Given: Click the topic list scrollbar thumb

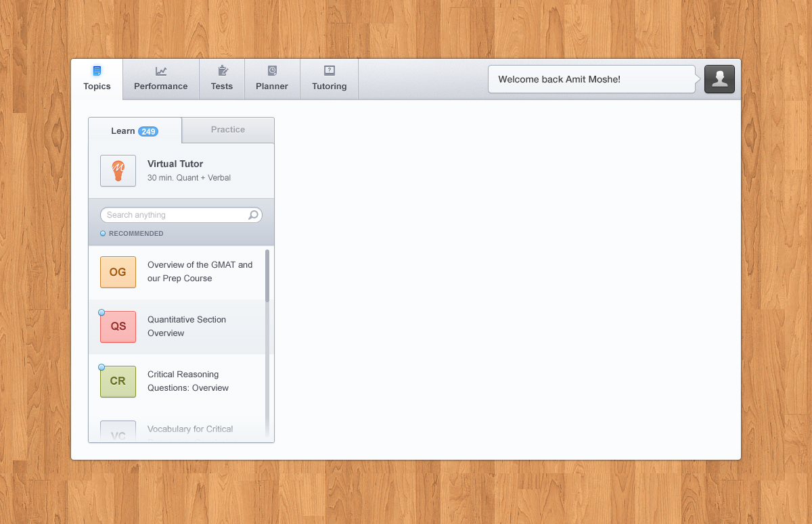Looking at the screenshot, I should [267, 276].
